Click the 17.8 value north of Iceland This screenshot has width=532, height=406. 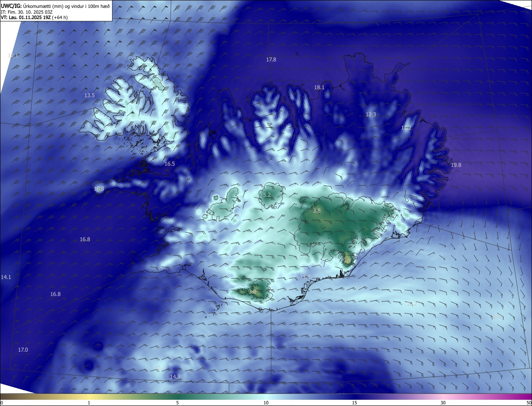point(271,60)
